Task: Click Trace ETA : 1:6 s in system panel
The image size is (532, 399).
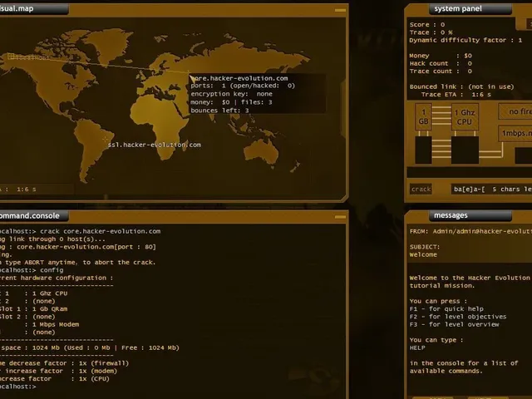Action: (456, 95)
